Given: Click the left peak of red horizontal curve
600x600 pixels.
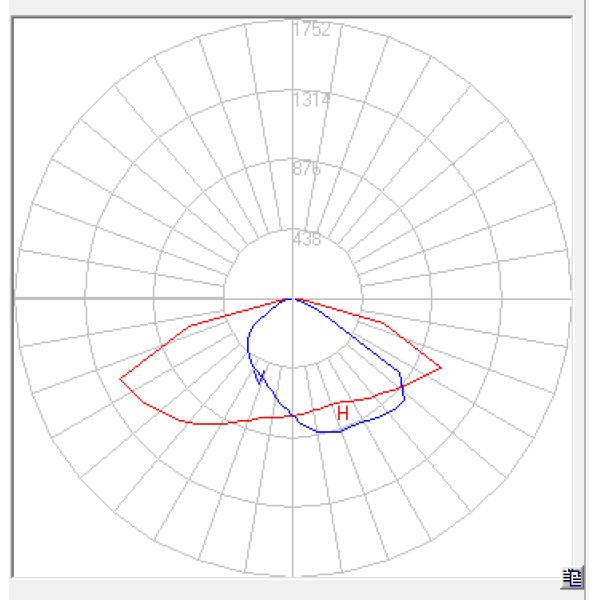Looking at the screenshot, I should [x=121, y=378].
